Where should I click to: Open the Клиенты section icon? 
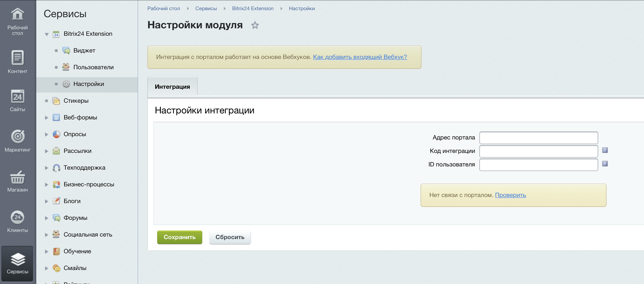pos(17,217)
